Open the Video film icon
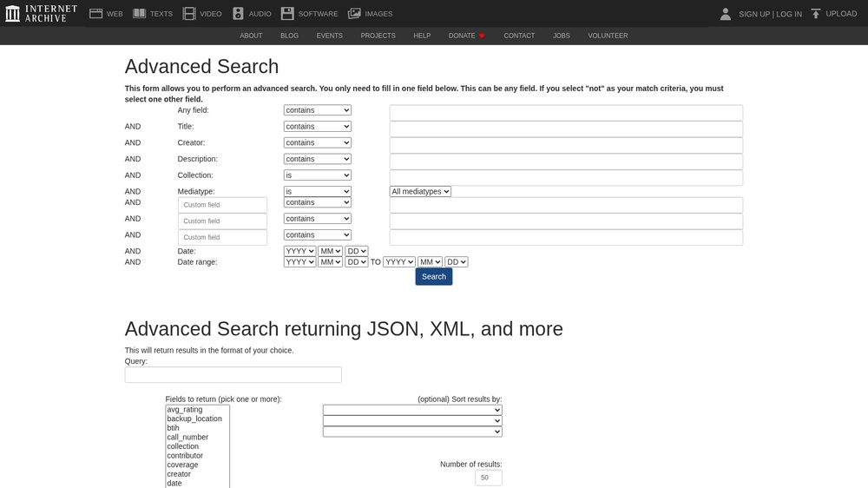Viewport: 868px width, 488px height. (189, 13)
